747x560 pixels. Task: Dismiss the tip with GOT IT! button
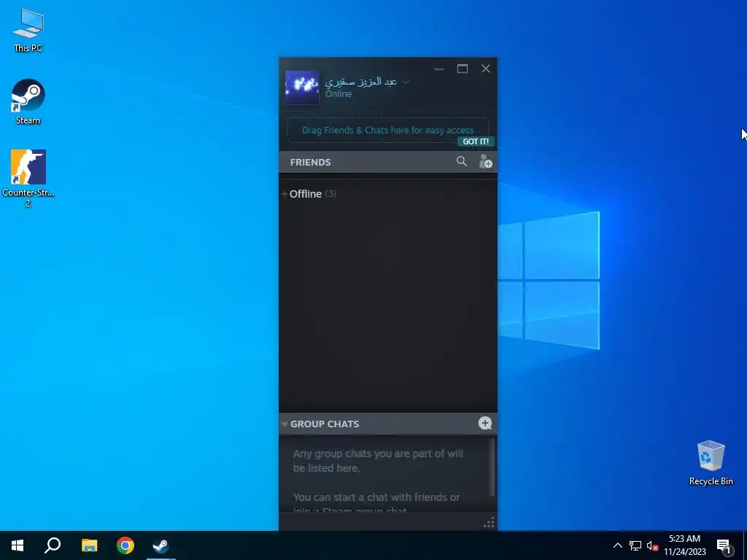pos(476,141)
